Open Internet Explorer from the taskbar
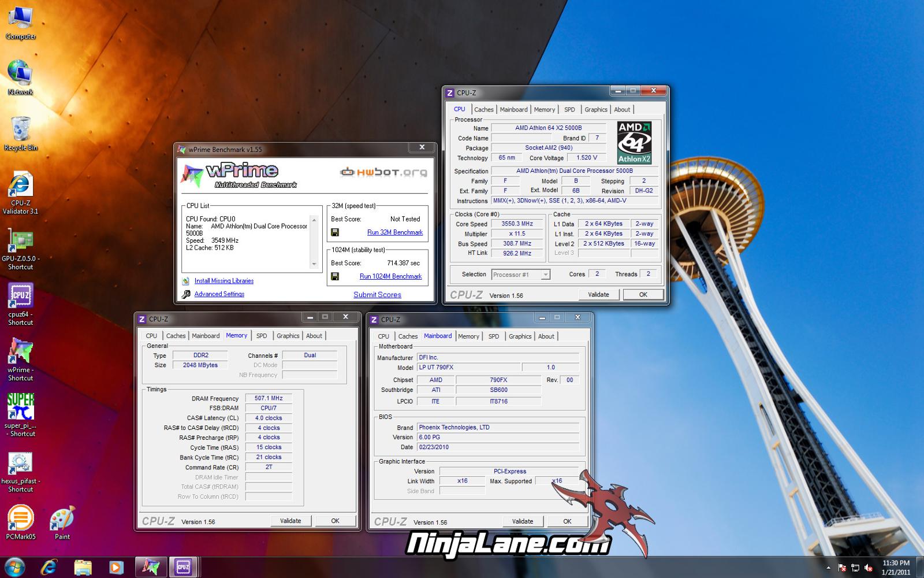924x578 pixels. tap(50, 567)
